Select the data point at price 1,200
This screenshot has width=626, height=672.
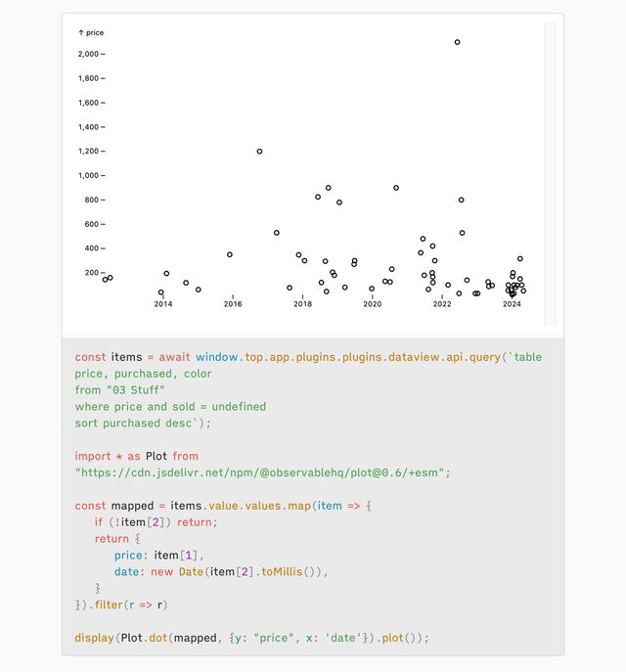click(x=259, y=152)
